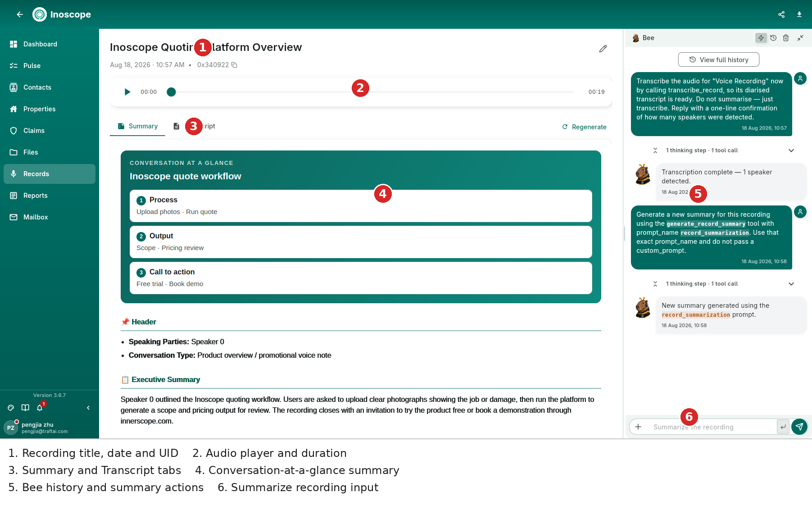Image resolution: width=812 pixels, height=506 pixels.
Task: Click the Header section heading
Action: [x=144, y=322]
